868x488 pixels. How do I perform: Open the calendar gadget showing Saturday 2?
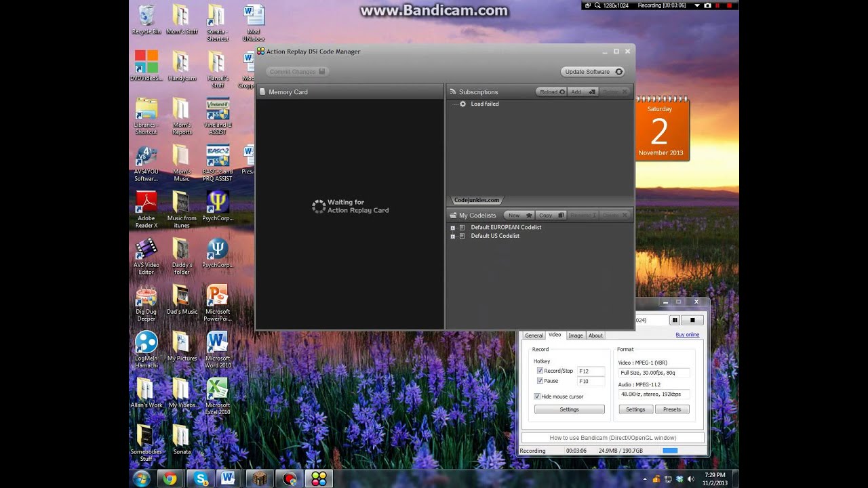661,130
